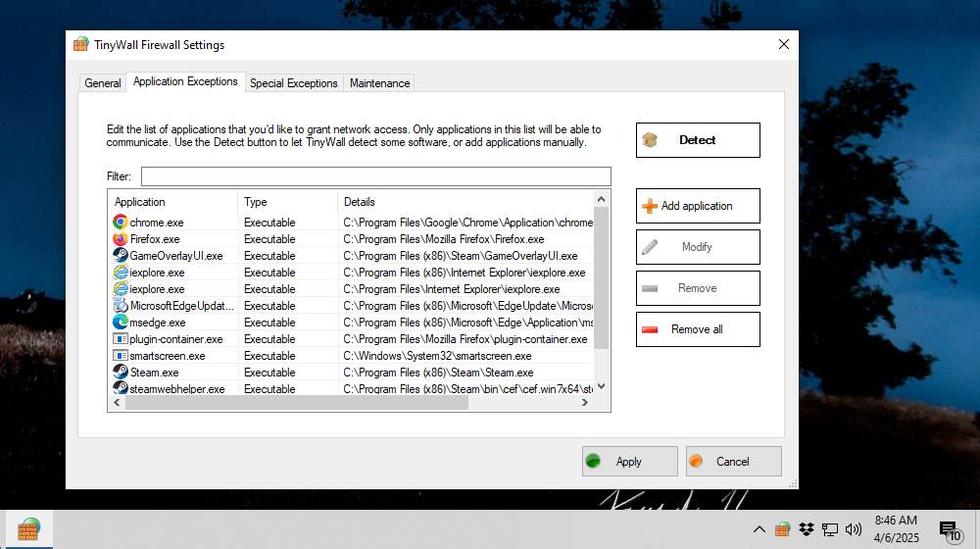The image size is (980, 549).
Task: Click the chrome.exe Chrome icon
Action: click(120, 222)
